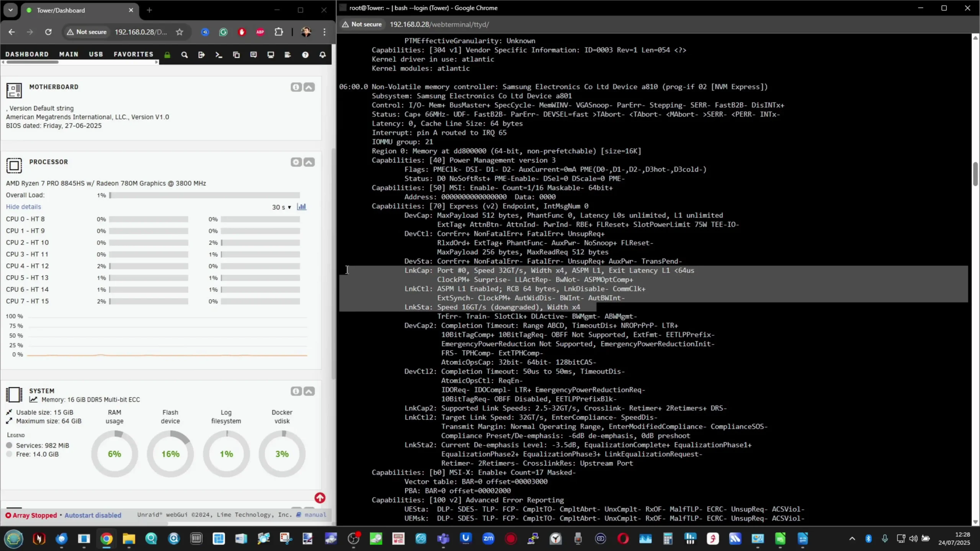Screen dimensions: 980x551
Task: Click the Motherboard info icon
Action: 296,87
